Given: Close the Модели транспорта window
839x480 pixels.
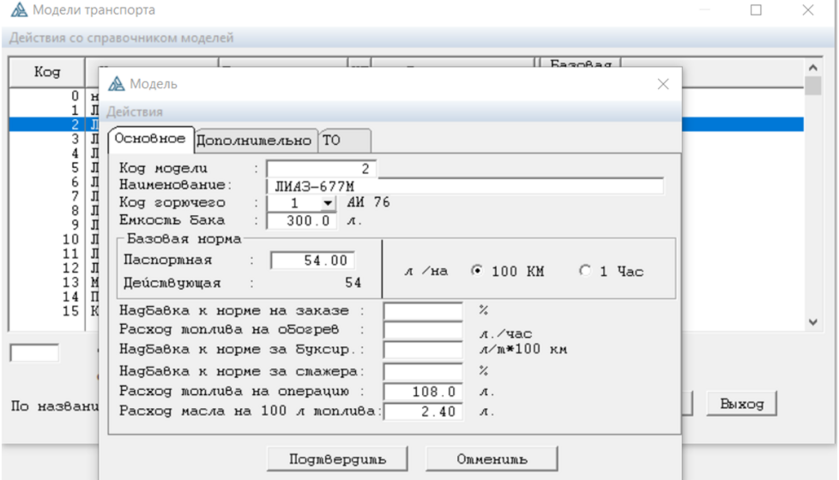Looking at the screenshot, I should (808, 10).
